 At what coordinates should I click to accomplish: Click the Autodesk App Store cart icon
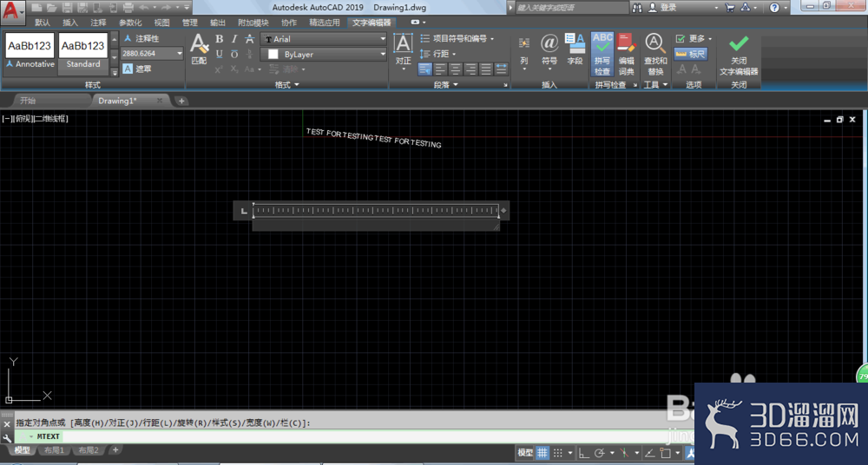730,8
